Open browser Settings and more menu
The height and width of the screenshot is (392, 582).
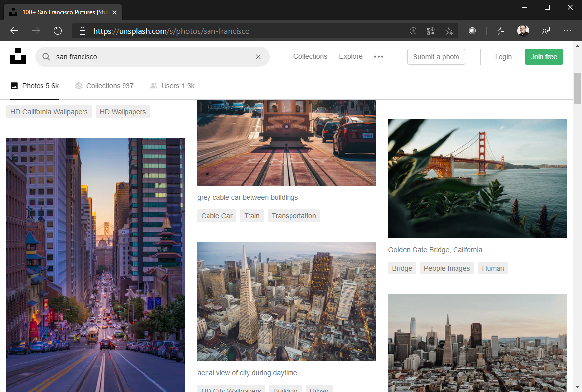click(x=567, y=31)
